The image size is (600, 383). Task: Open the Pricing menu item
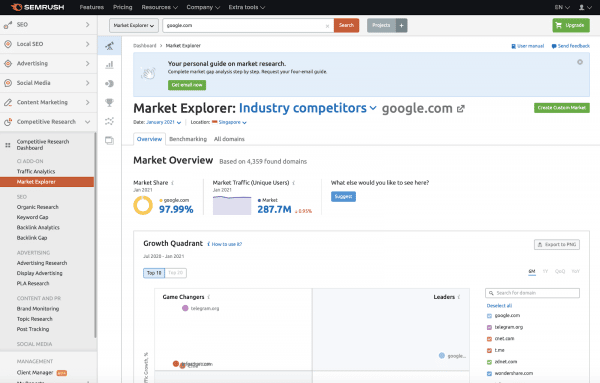click(122, 7)
